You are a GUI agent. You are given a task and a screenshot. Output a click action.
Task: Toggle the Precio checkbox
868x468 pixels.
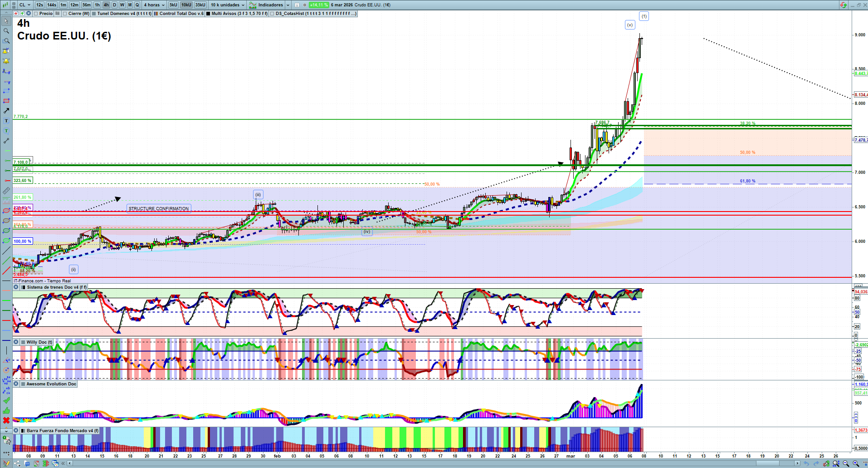click(36, 14)
